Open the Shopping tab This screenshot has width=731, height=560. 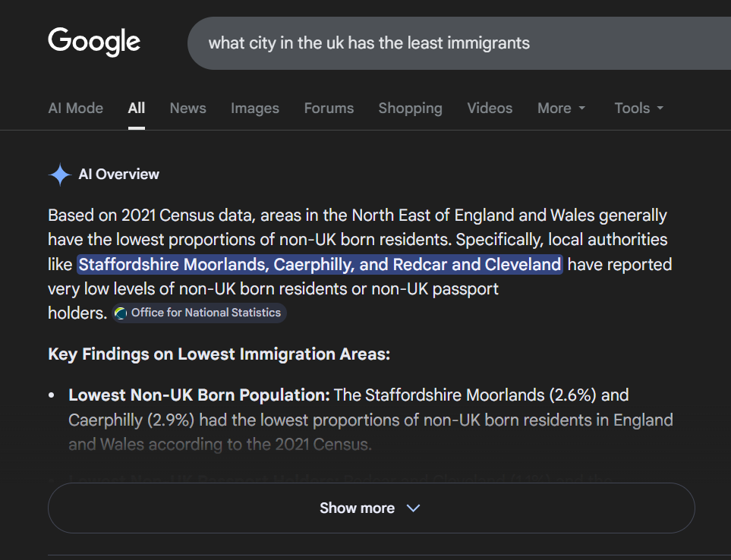tap(410, 108)
